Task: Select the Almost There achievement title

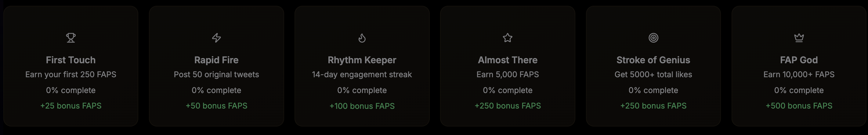Action: point(508,60)
